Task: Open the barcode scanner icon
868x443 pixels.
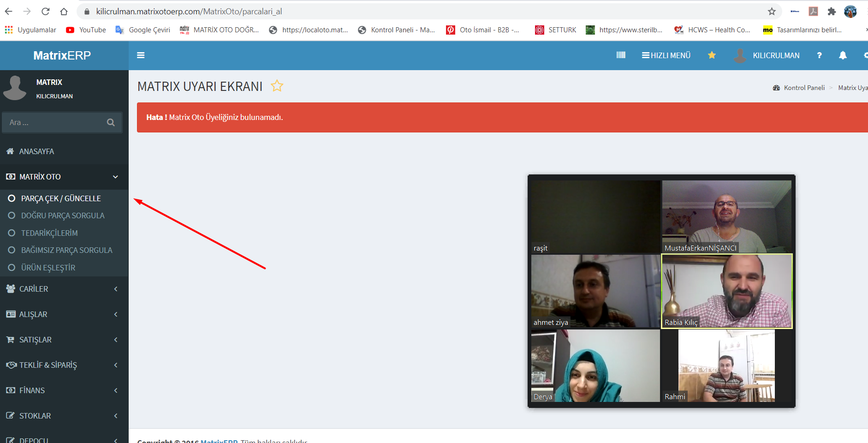Action: pos(621,55)
